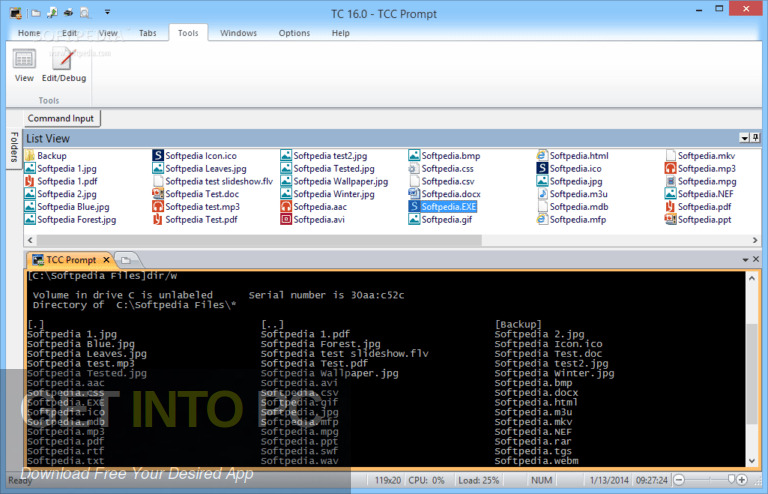Open List View panel dropdown menu

(x=744, y=139)
